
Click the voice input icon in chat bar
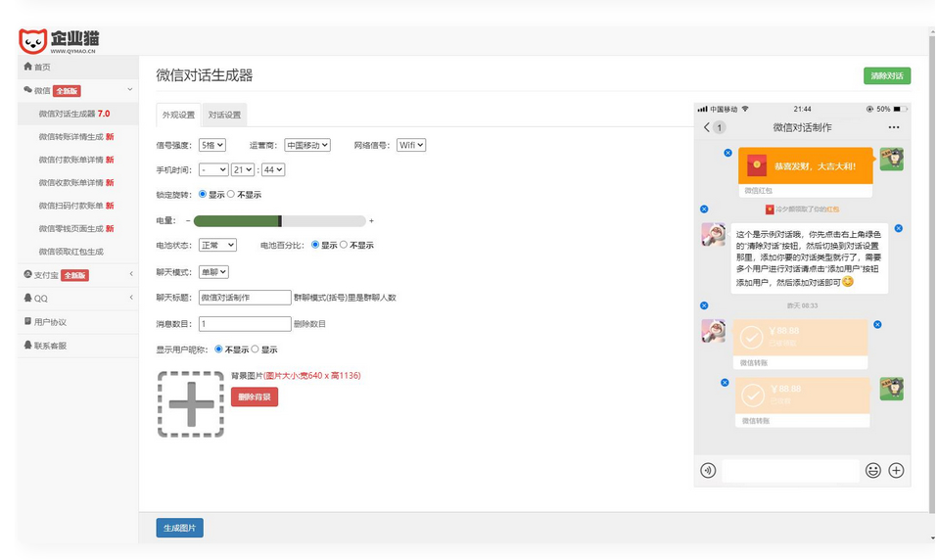tap(708, 470)
